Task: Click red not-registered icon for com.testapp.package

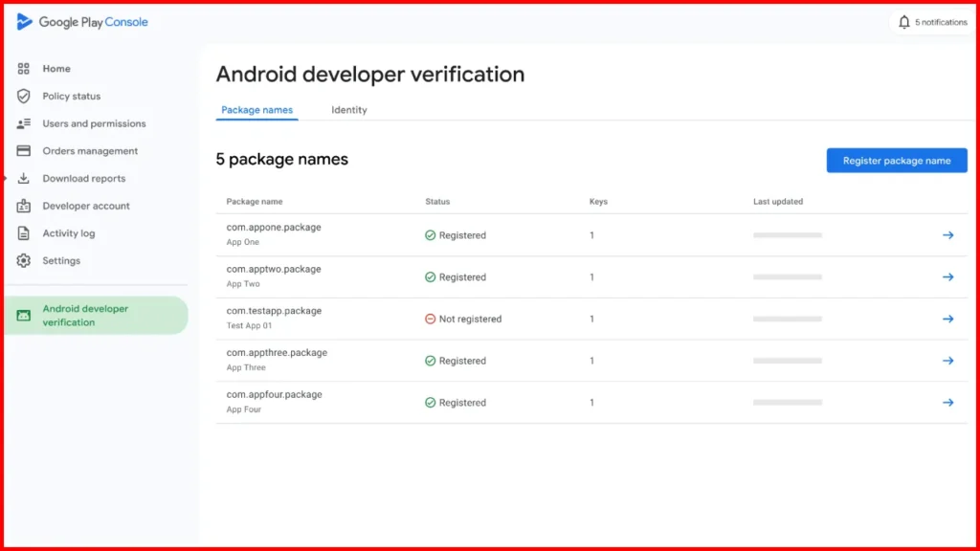Action: (430, 320)
